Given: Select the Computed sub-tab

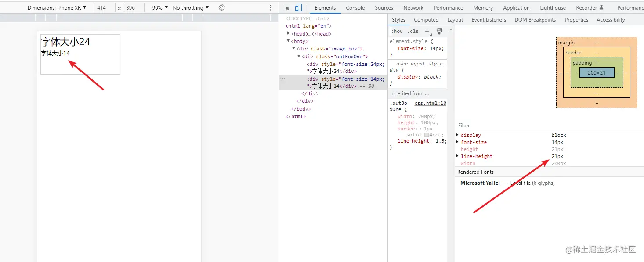Looking at the screenshot, I should click(426, 20).
